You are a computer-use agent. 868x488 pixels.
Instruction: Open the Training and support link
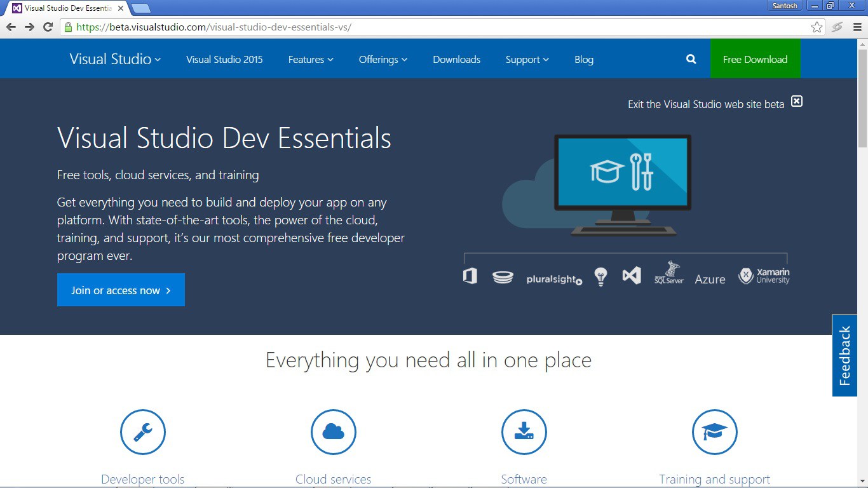tap(715, 480)
